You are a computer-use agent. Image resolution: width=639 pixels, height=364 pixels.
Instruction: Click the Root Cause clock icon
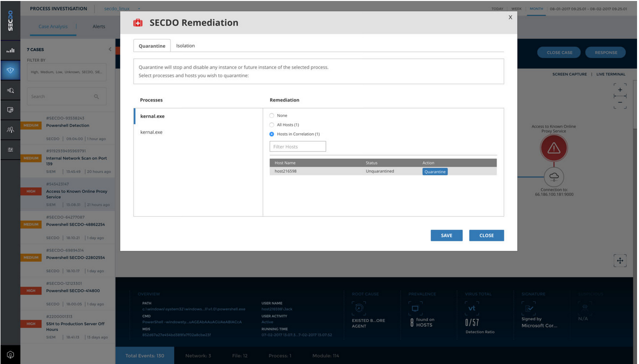pos(359,308)
